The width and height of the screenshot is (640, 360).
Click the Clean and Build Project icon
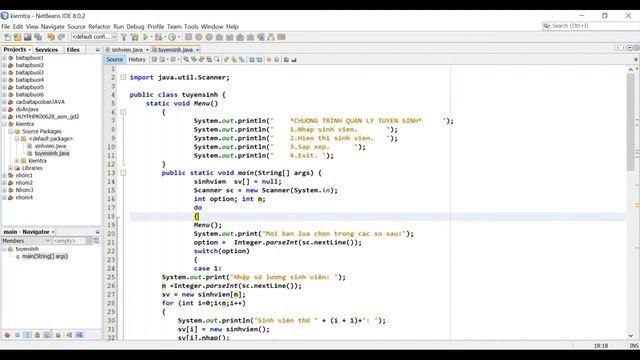134,37
